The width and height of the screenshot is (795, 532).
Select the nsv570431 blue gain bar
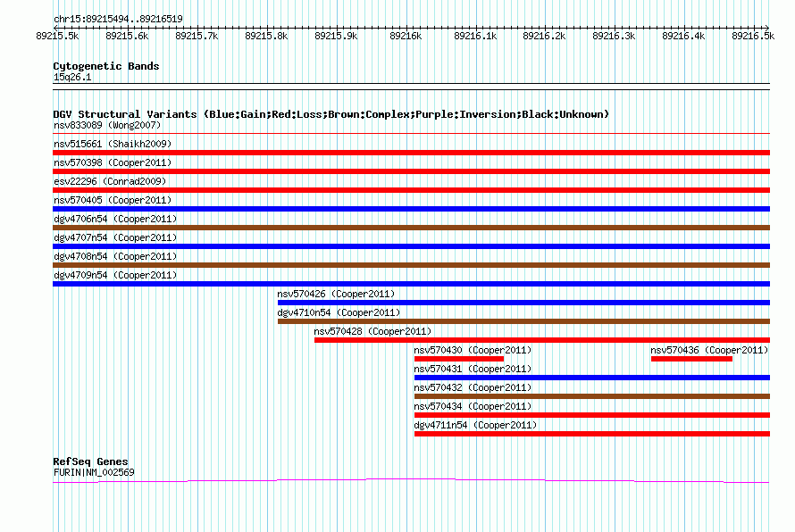coord(592,378)
